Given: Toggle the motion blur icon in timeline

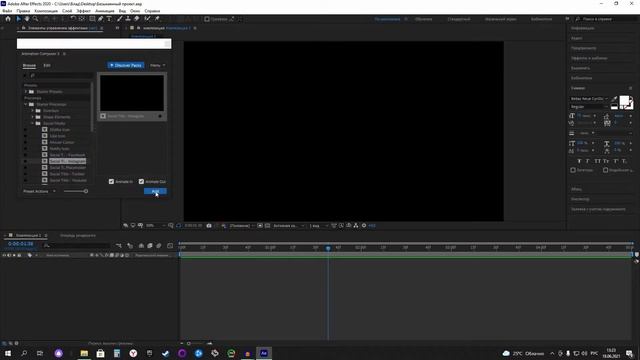Looking at the screenshot, I should click(159, 246).
